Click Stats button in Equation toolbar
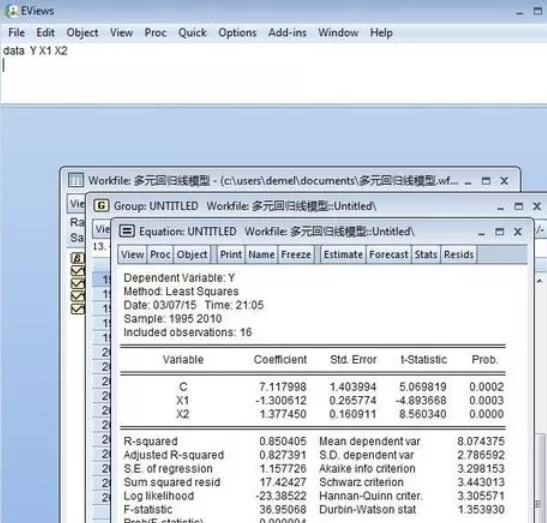 coord(426,254)
